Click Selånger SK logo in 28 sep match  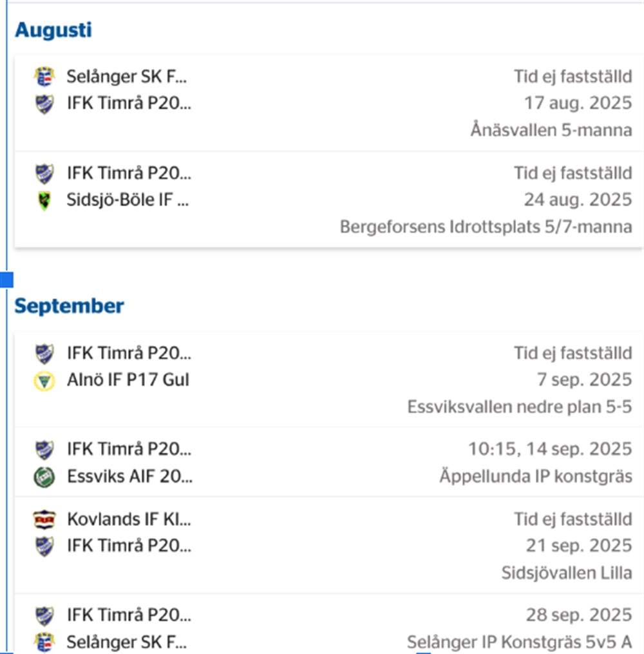point(44,642)
